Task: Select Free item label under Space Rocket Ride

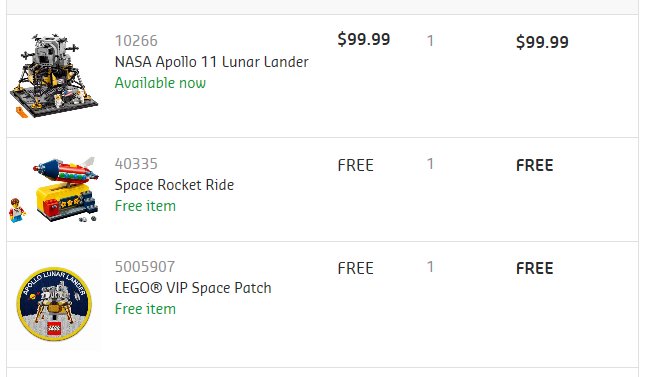Action: point(145,206)
